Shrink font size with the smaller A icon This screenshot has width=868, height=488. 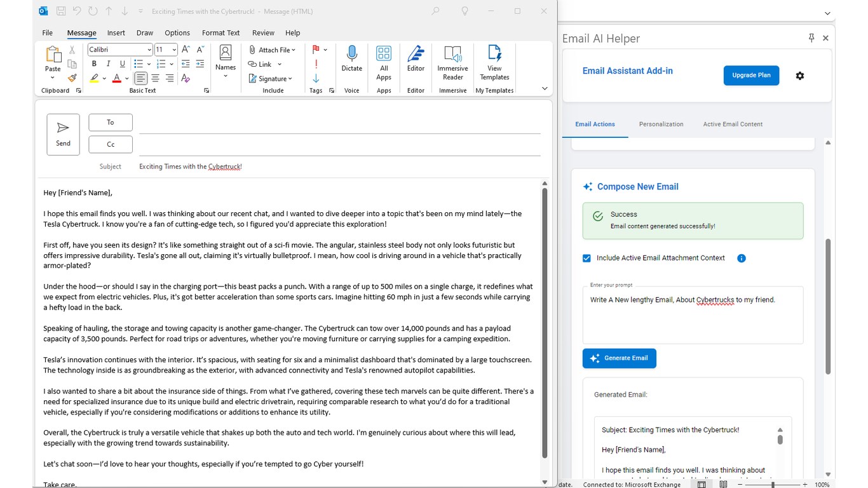[200, 50]
